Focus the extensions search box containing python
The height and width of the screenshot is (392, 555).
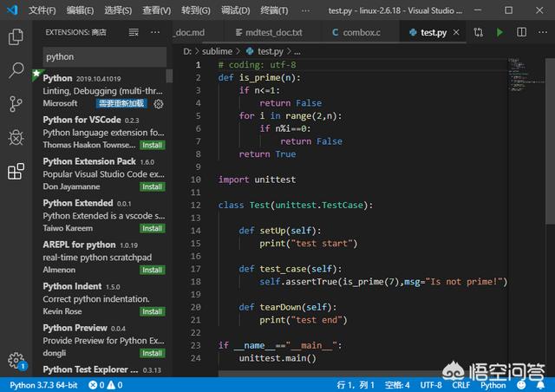[104, 56]
